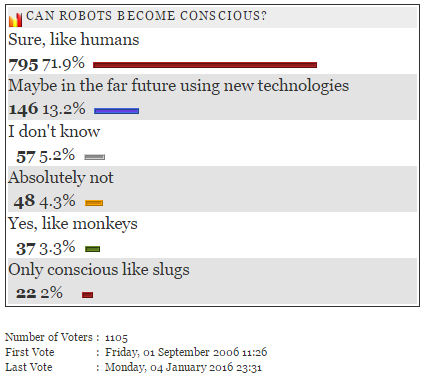Click the vote count 146
423x380 pixels.
click(x=24, y=109)
